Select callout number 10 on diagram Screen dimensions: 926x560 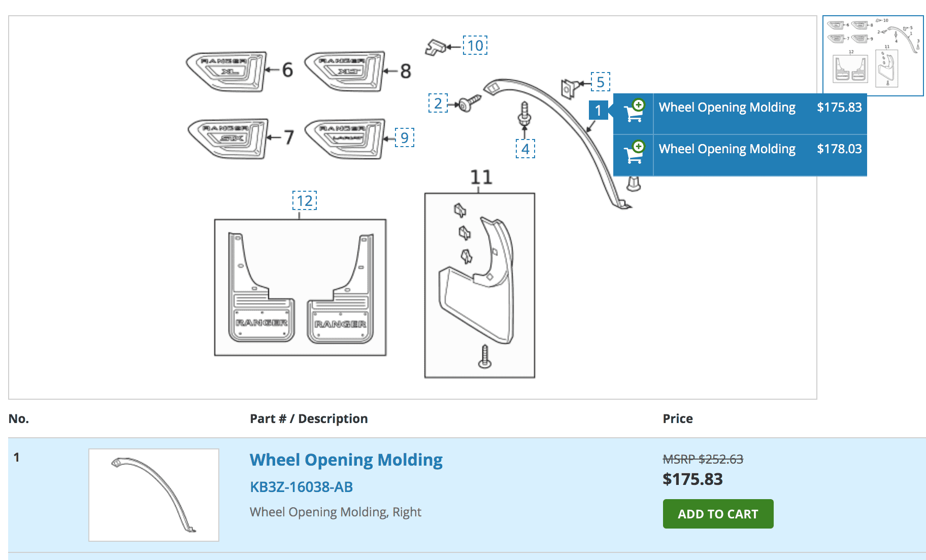pos(475,46)
